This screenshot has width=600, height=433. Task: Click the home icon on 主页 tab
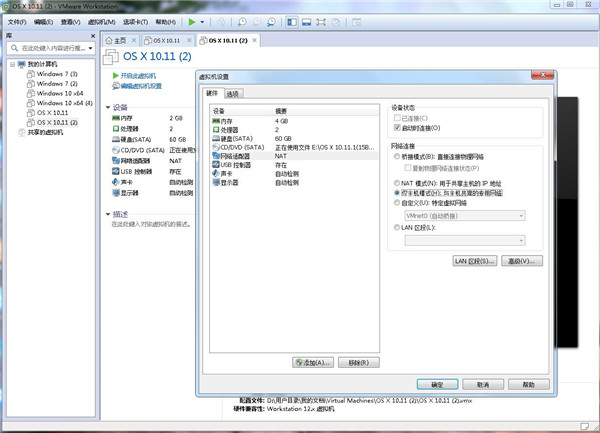coord(112,40)
